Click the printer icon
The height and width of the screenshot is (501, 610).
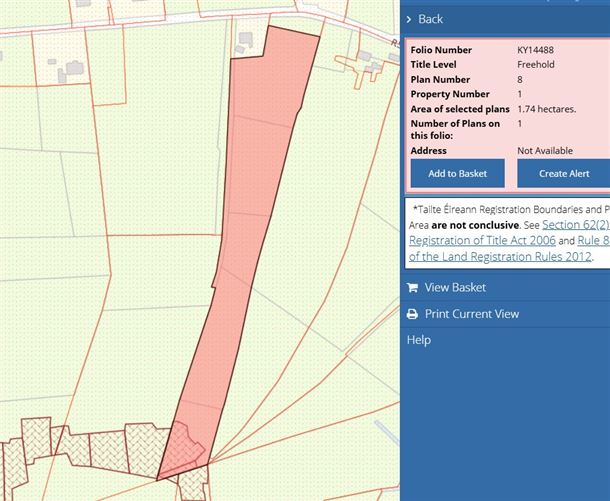coord(411,314)
